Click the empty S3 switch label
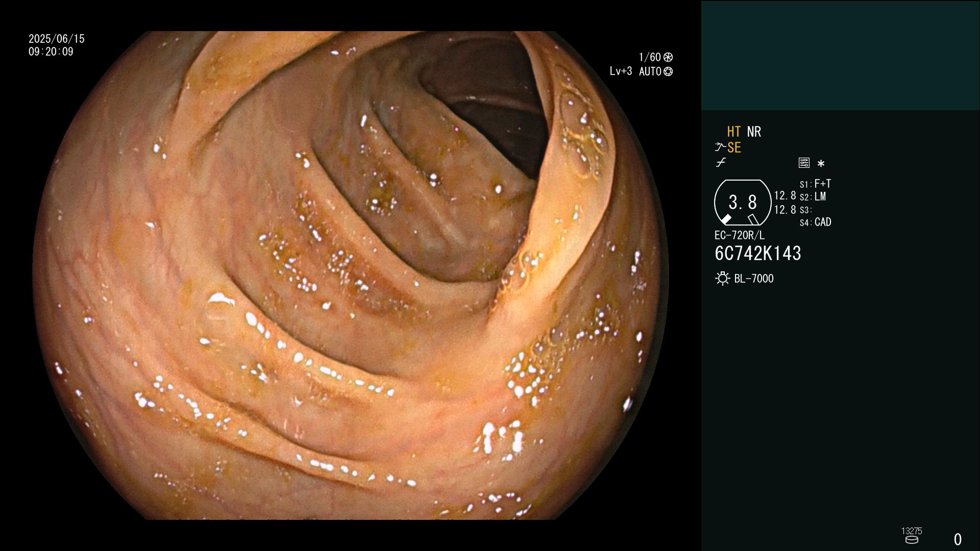This screenshot has width=980, height=551. (805, 210)
